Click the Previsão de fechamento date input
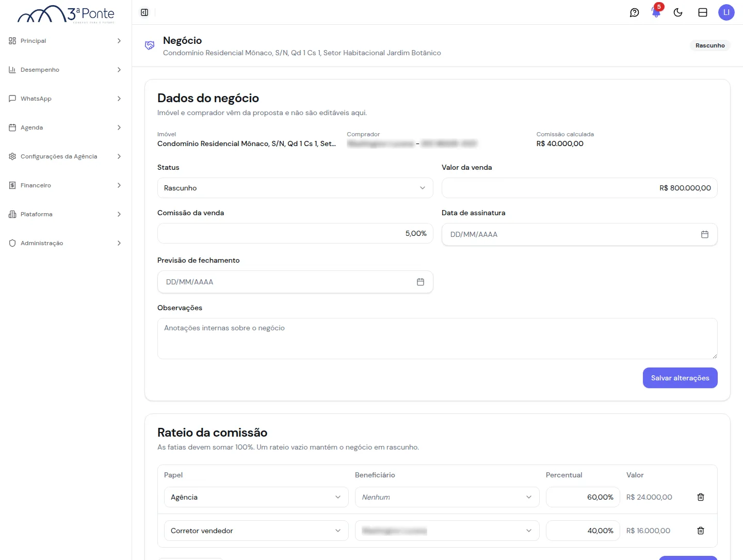 [295, 282]
